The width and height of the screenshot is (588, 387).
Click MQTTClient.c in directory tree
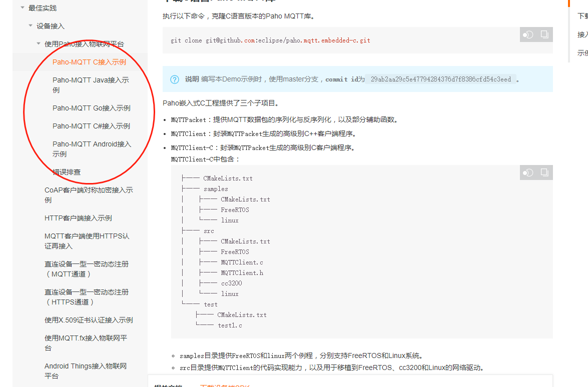click(242, 262)
